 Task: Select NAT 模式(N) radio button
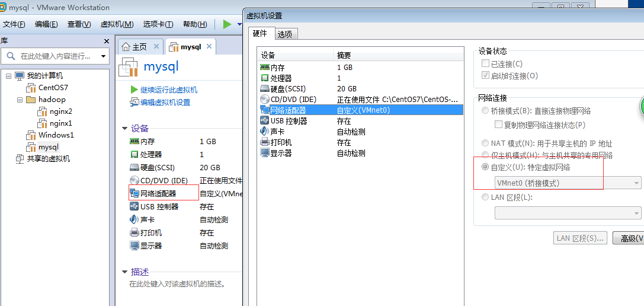click(485, 144)
